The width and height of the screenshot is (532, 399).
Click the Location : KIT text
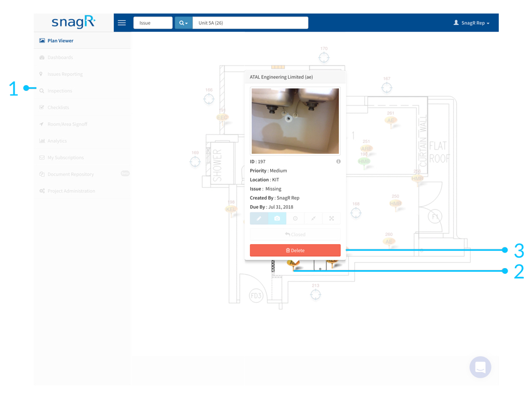pos(264,180)
